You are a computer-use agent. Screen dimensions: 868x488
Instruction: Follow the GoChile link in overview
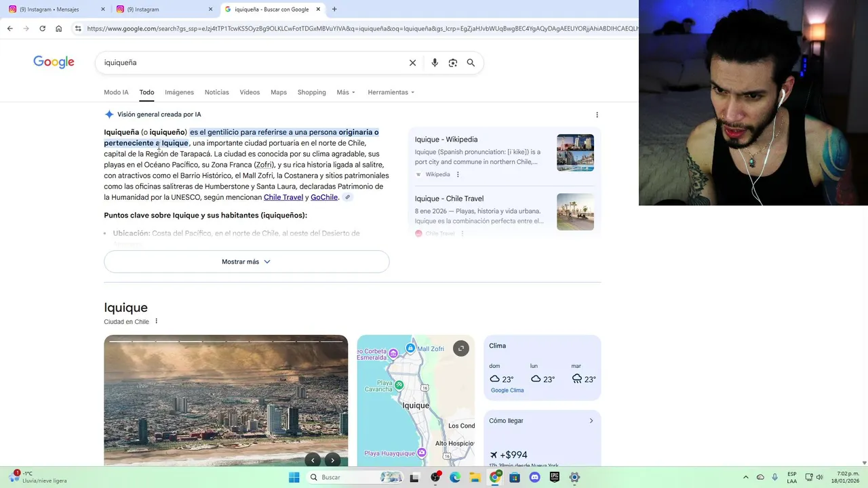pos(324,197)
